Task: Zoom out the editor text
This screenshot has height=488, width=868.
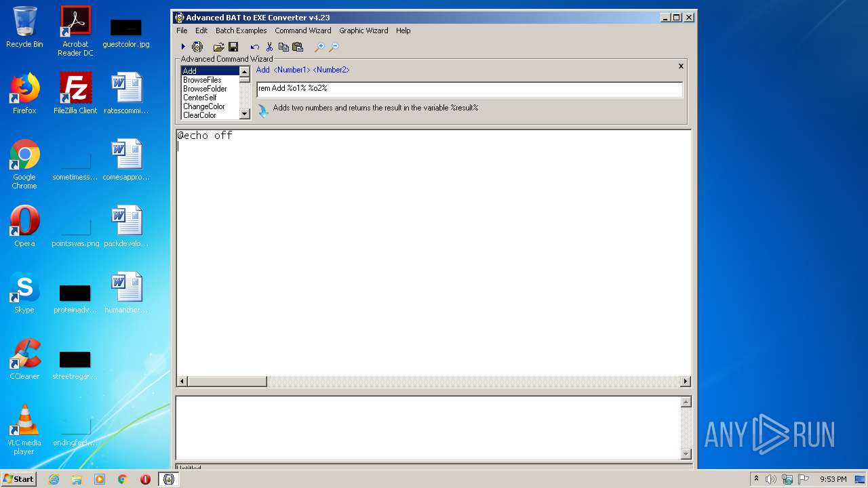Action: point(334,47)
